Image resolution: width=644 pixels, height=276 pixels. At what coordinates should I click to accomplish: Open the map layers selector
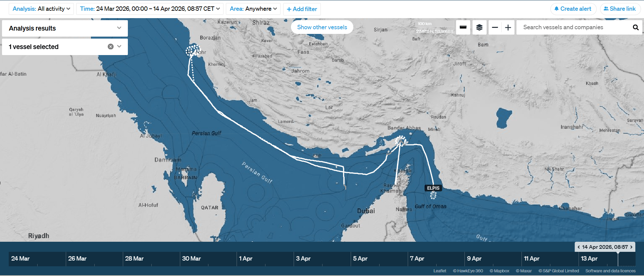(479, 27)
